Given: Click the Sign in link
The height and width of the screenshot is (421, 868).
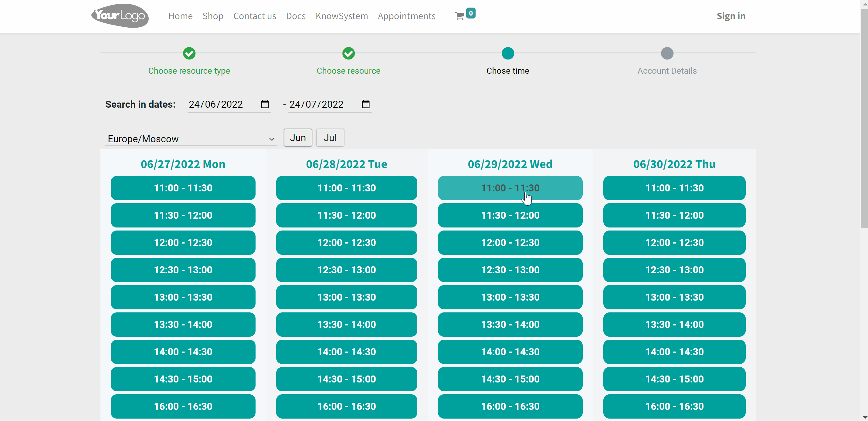Looking at the screenshot, I should [x=731, y=16].
